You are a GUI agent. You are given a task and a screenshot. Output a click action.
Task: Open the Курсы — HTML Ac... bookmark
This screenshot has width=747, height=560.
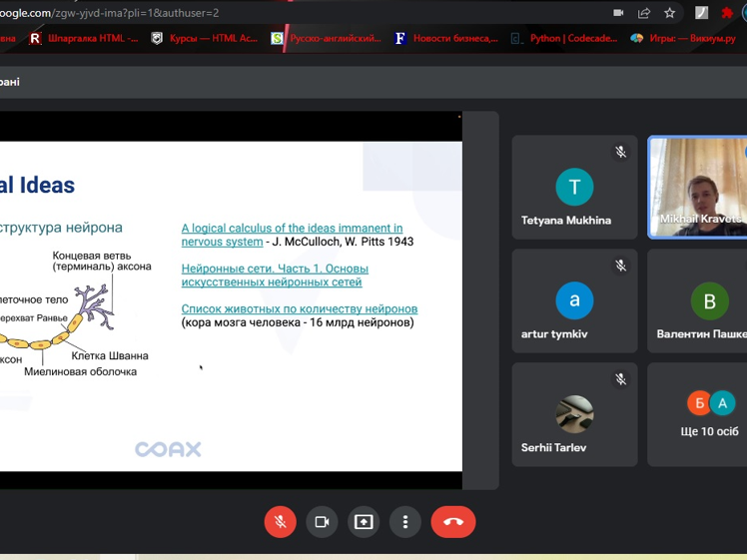tap(204, 38)
